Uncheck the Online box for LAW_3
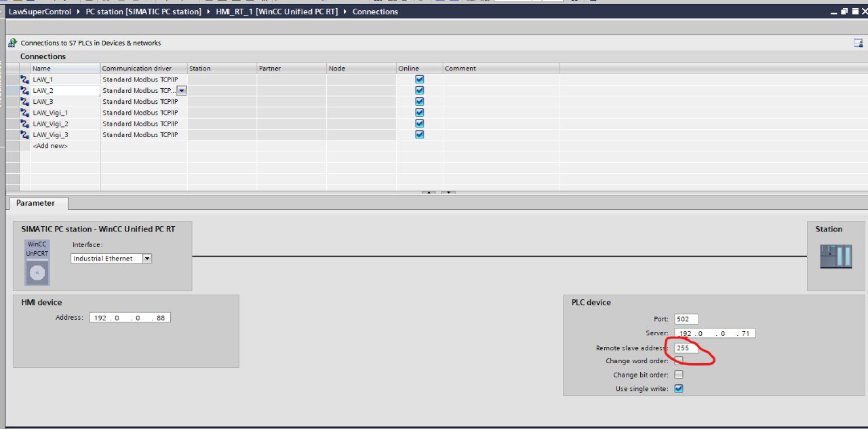This screenshot has height=429, width=868. (419, 101)
